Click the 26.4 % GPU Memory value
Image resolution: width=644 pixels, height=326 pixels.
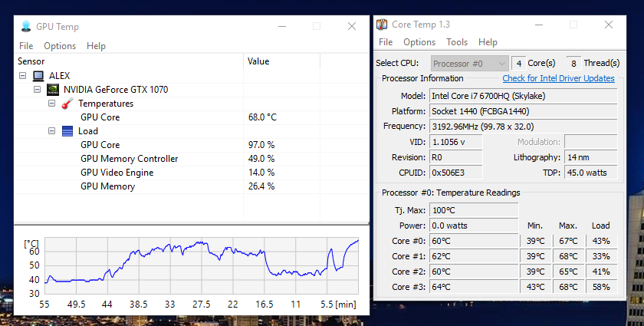(261, 186)
